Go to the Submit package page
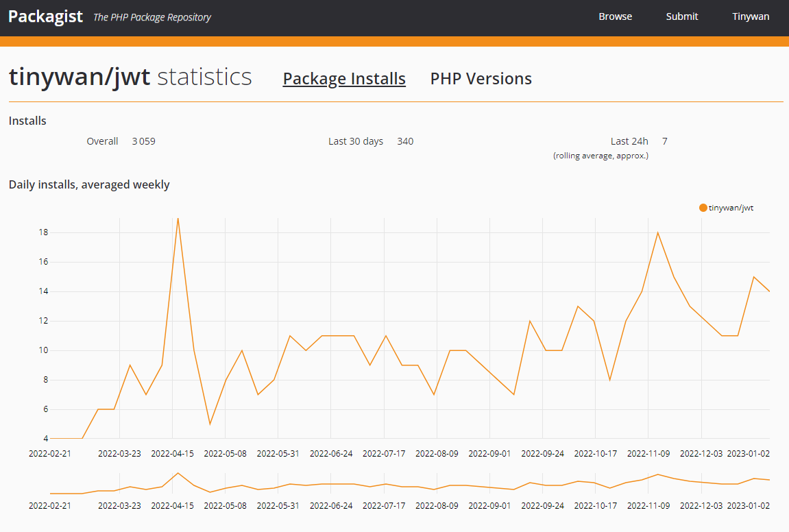789x532 pixels. (681, 16)
